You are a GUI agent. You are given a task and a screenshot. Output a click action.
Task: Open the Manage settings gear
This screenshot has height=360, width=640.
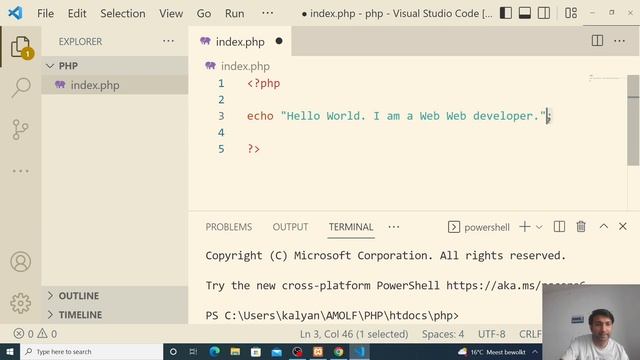[20, 303]
